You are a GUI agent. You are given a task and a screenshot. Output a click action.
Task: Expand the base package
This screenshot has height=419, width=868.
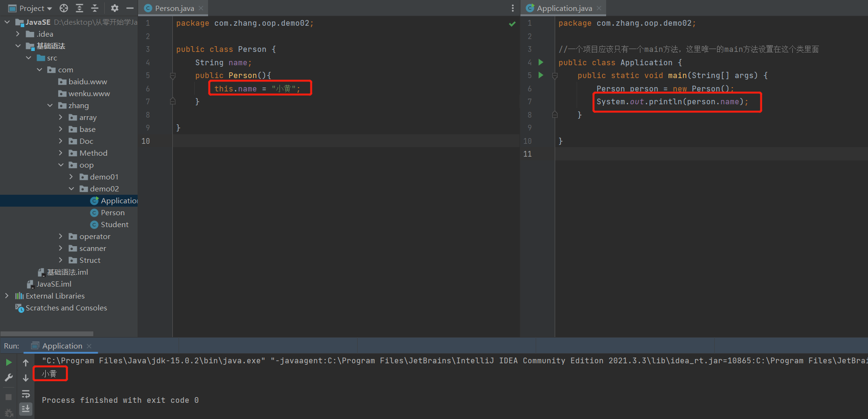(60, 129)
